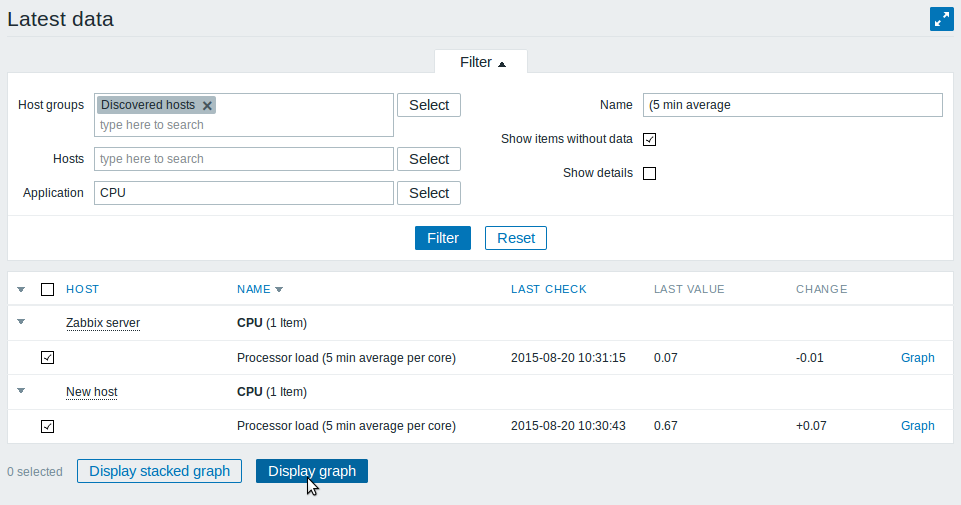Click the Latest data page title
Image resolution: width=961 pixels, height=505 pixels.
point(61,19)
